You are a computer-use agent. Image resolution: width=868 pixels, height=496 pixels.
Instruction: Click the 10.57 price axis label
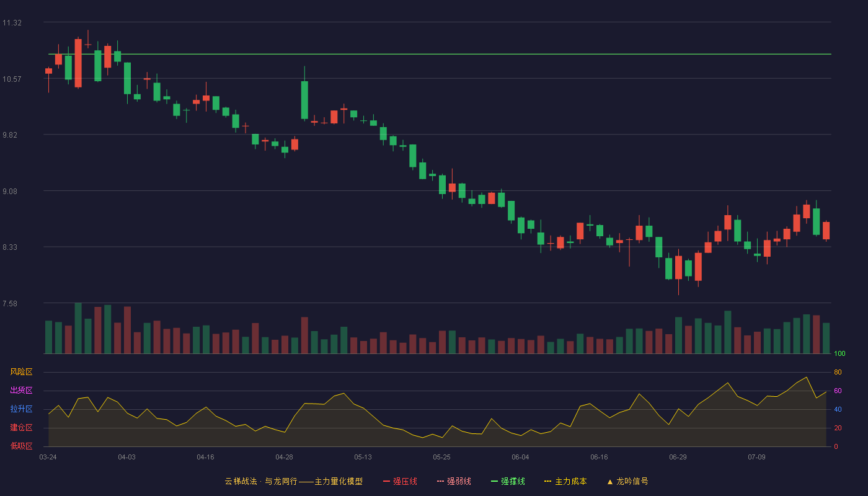coord(12,79)
